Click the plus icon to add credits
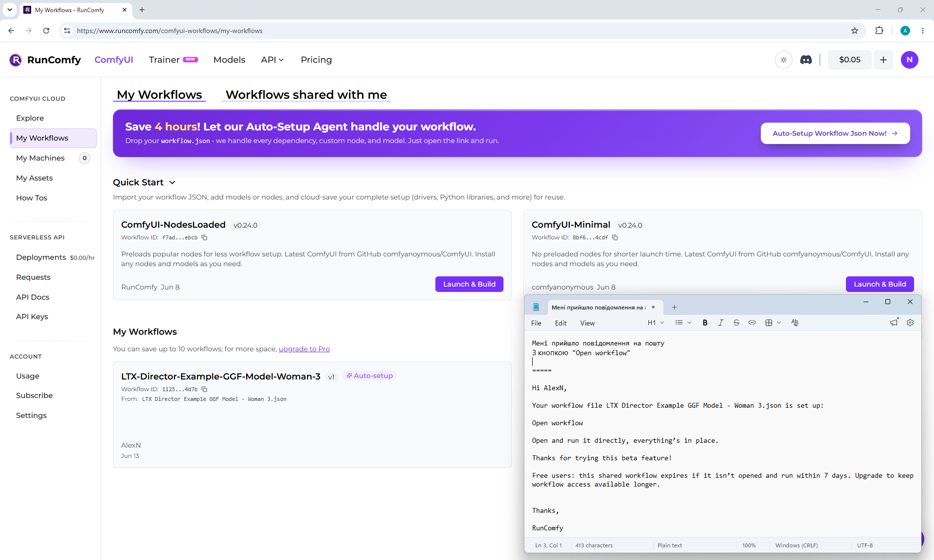 [883, 60]
